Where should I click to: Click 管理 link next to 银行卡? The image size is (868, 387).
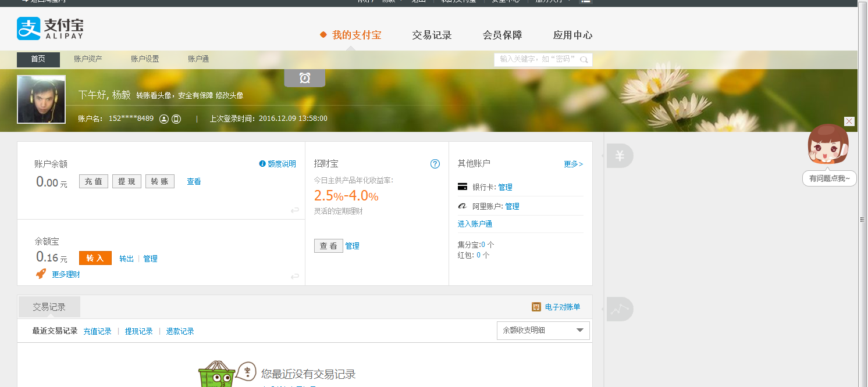tap(505, 187)
